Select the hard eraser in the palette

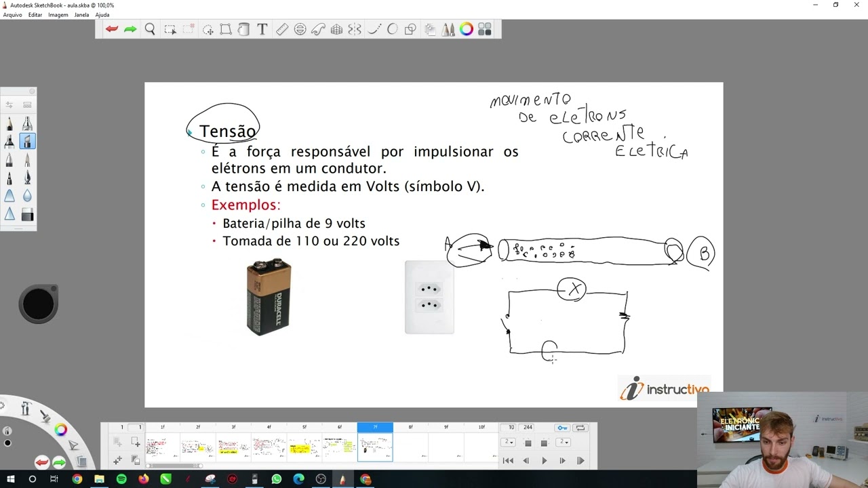click(27, 215)
